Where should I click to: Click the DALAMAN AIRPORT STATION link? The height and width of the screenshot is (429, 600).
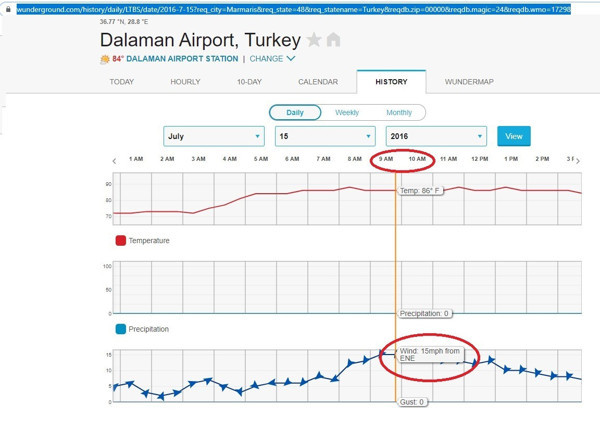(182, 59)
